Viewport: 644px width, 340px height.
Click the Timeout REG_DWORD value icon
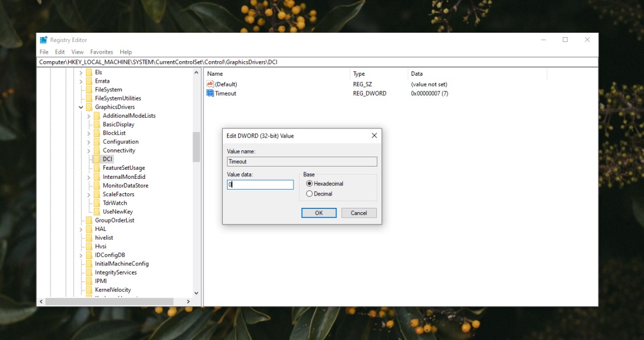[210, 93]
